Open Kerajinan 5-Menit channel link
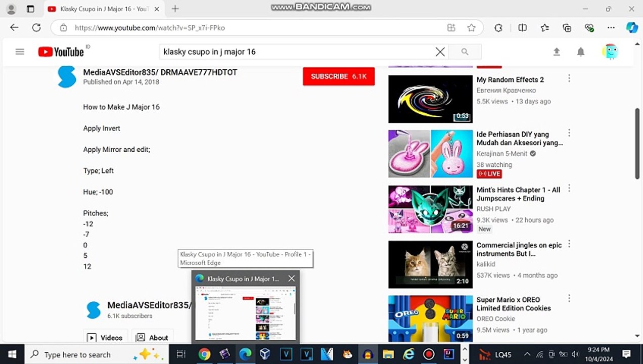Screen dimensions: 643x364 tap(502, 154)
